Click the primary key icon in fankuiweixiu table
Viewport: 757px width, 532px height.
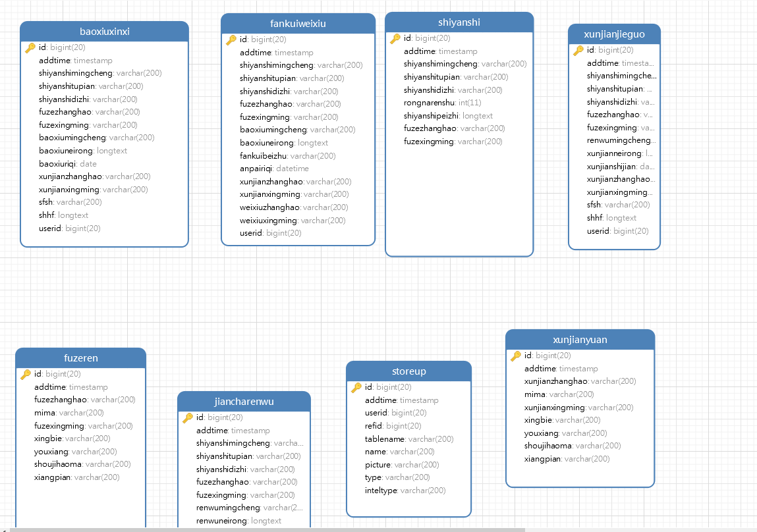pyautogui.click(x=231, y=40)
